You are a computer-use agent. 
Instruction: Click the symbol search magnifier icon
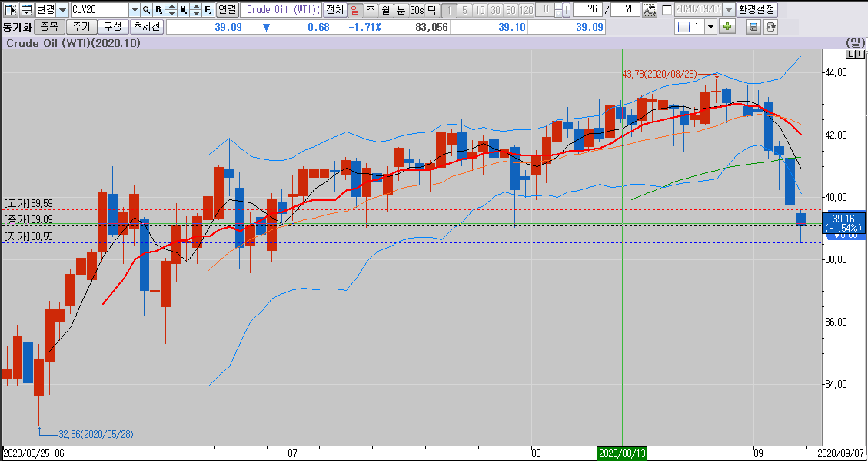(x=146, y=9)
